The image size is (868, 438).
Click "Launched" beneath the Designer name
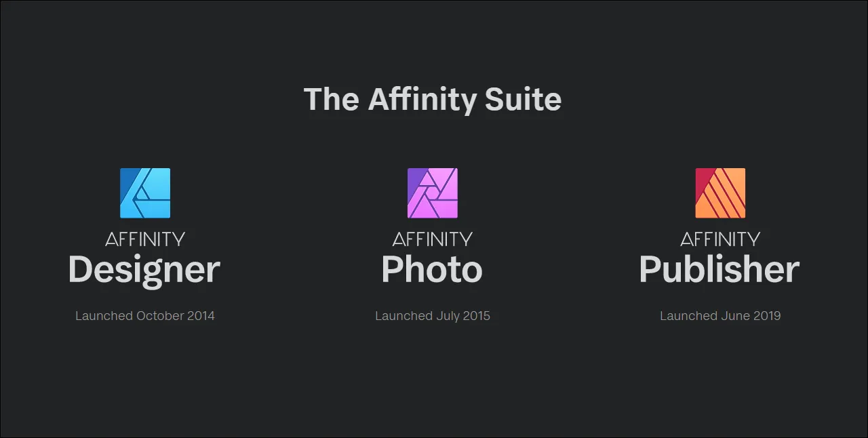(x=104, y=316)
